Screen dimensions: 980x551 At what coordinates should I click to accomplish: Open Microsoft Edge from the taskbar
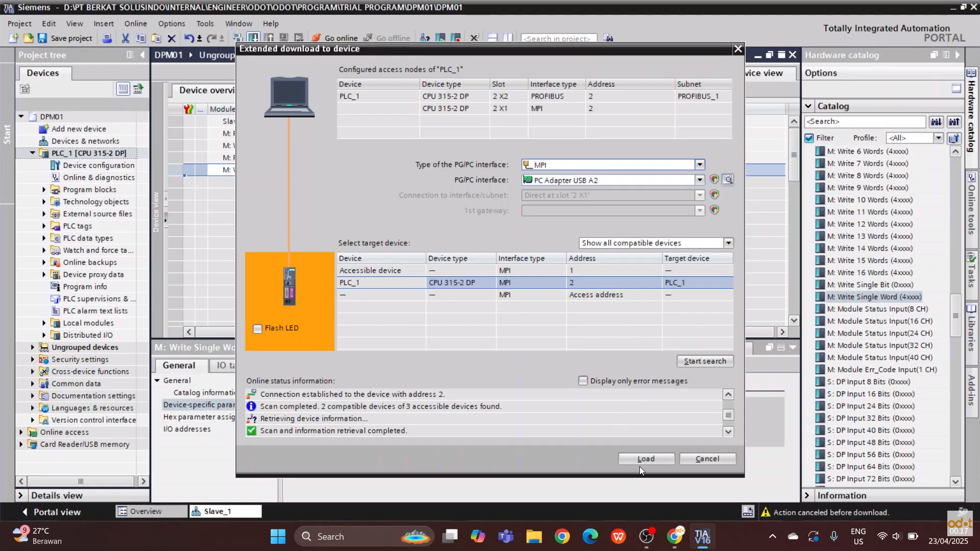590,536
